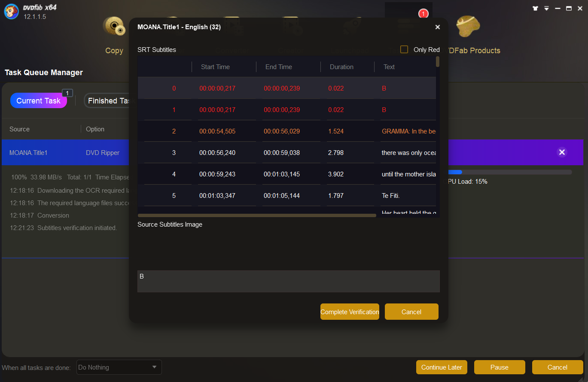Click Complete Verification button
588x382 pixels.
(x=350, y=312)
